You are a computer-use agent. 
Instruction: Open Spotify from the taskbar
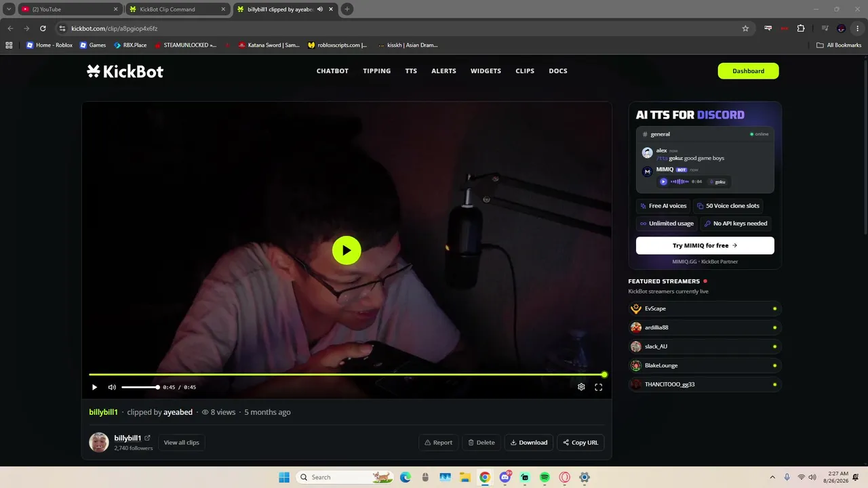coord(545,477)
